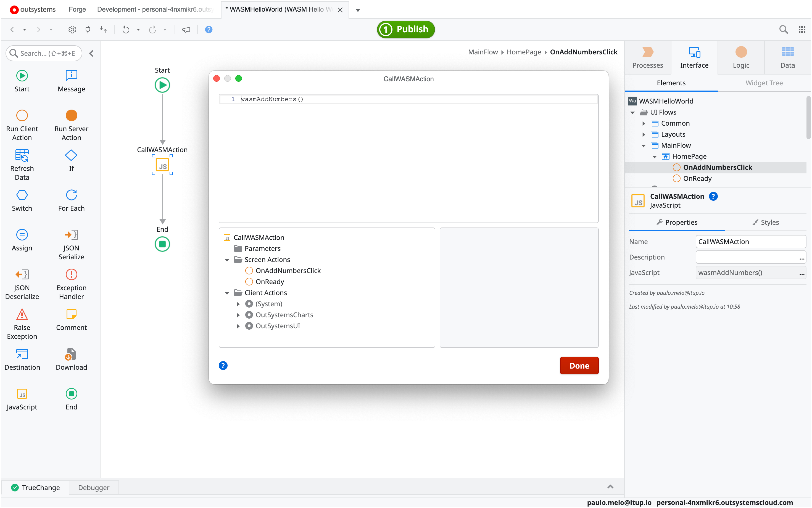The height and width of the screenshot is (508, 812).
Task: Select the Raise Exception tool
Action: [22, 324]
